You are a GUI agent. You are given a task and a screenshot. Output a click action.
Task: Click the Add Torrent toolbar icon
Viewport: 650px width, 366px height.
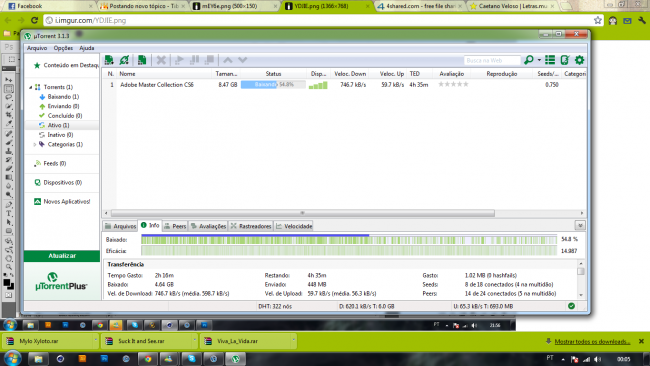pyautogui.click(x=109, y=60)
